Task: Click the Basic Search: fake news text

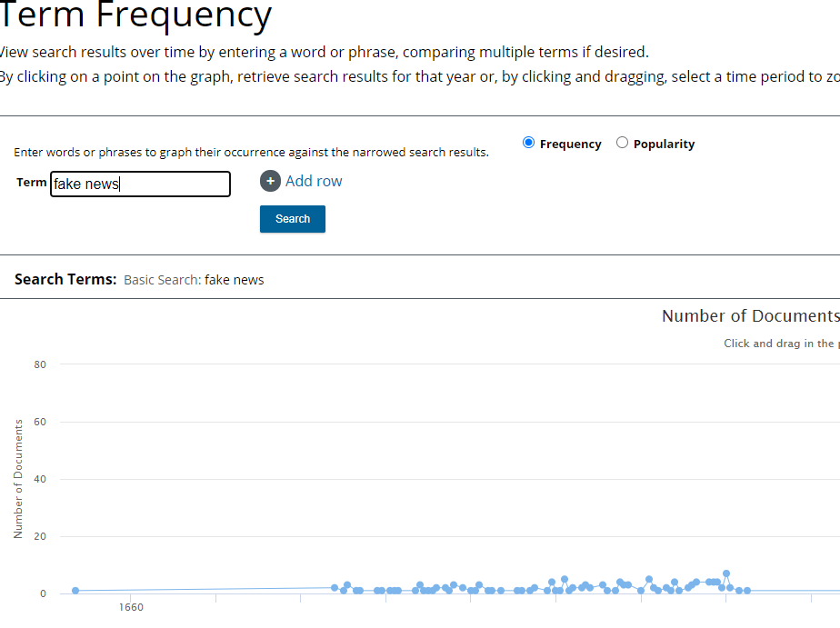Action: coord(194,280)
